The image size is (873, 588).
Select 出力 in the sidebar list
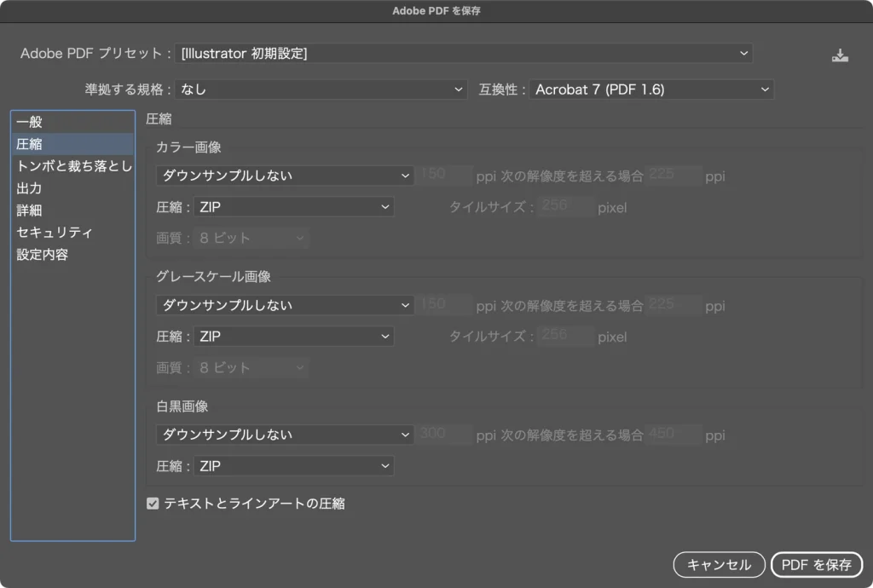click(x=72, y=188)
